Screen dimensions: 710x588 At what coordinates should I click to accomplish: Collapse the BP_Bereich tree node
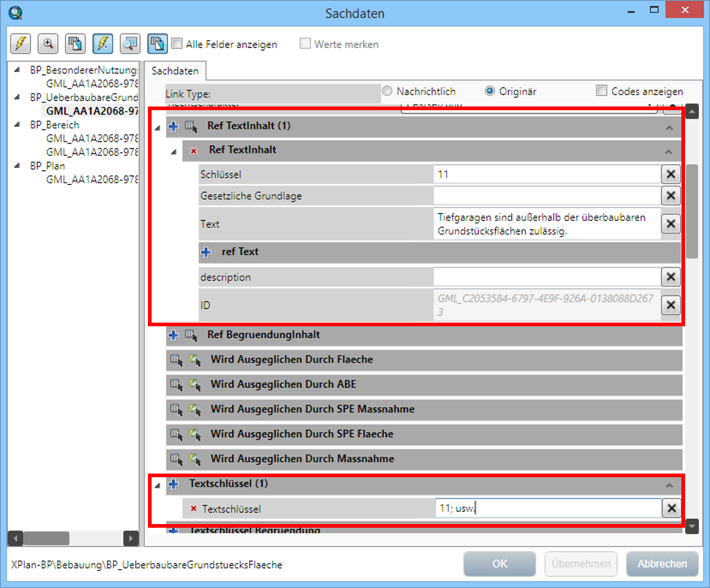tap(16, 125)
